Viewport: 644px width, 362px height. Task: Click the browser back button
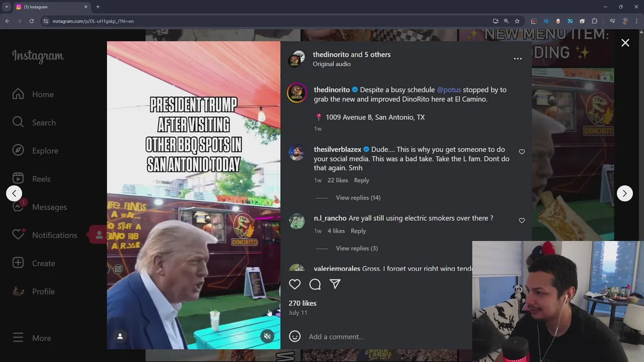click(x=7, y=21)
